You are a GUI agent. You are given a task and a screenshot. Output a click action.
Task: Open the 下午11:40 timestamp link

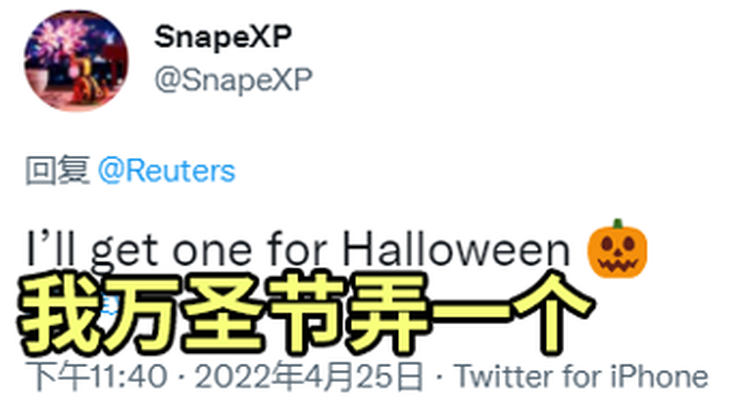tap(97, 376)
